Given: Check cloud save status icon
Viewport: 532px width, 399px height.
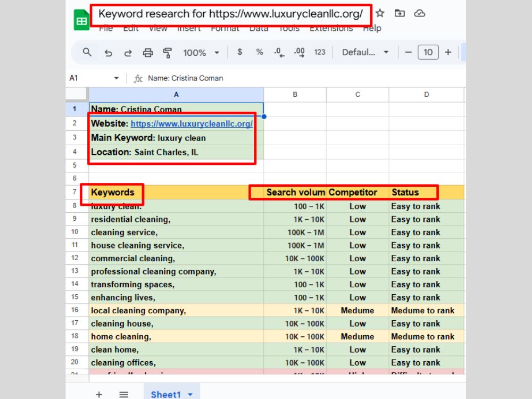Looking at the screenshot, I should pos(420,13).
